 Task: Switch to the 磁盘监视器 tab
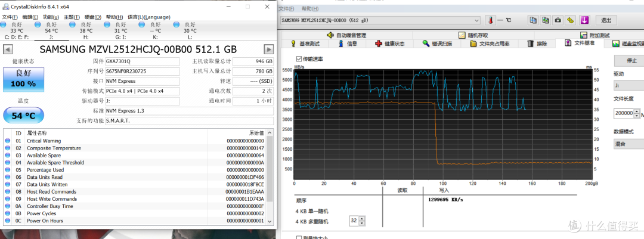pyautogui.click(x=627, y=44)
